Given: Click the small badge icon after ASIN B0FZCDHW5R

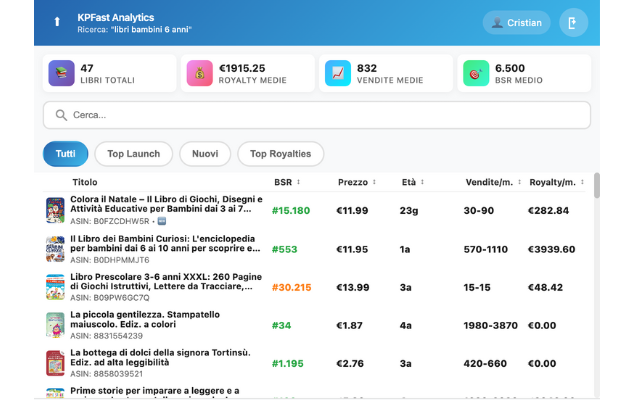Looking at the screenshot, I should click(x=162, y=221).
